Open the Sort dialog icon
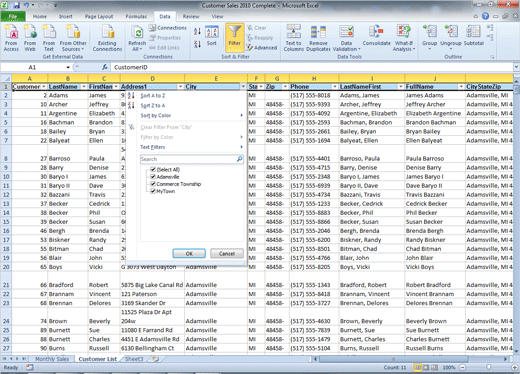 [212, 36]
